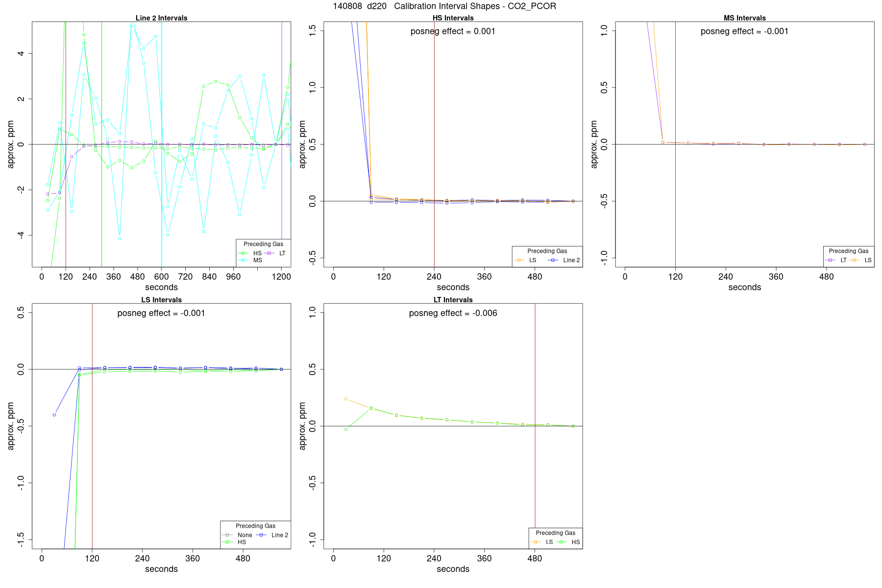Click the red vertical line in LT Intervals plot
Image resolution: width=882 pixels, height=588 pixels.
point(535,426)
